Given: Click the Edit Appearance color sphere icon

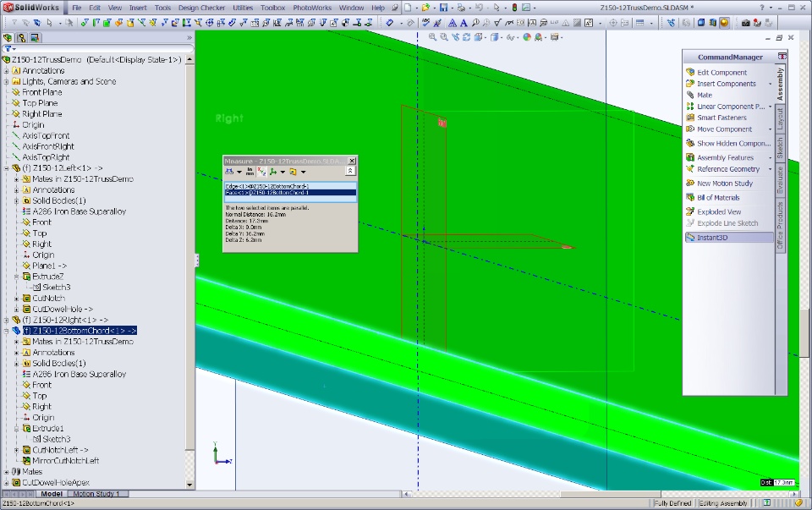Looking at the screenshot, I should (x=527, y=37).
